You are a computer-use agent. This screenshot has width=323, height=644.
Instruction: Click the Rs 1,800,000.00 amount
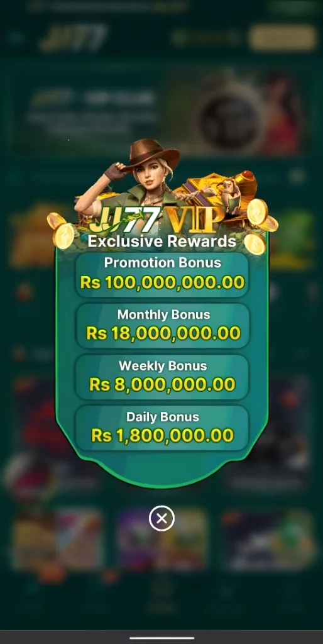(x=163, y=435)
